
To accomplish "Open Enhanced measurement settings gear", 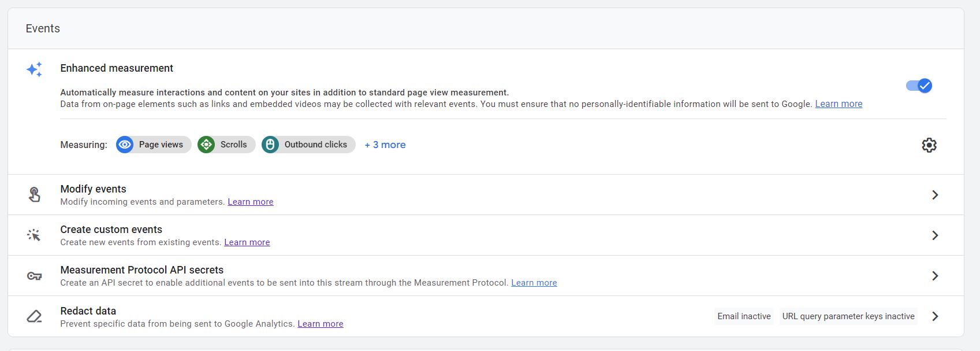I will [x=929, y=145].
